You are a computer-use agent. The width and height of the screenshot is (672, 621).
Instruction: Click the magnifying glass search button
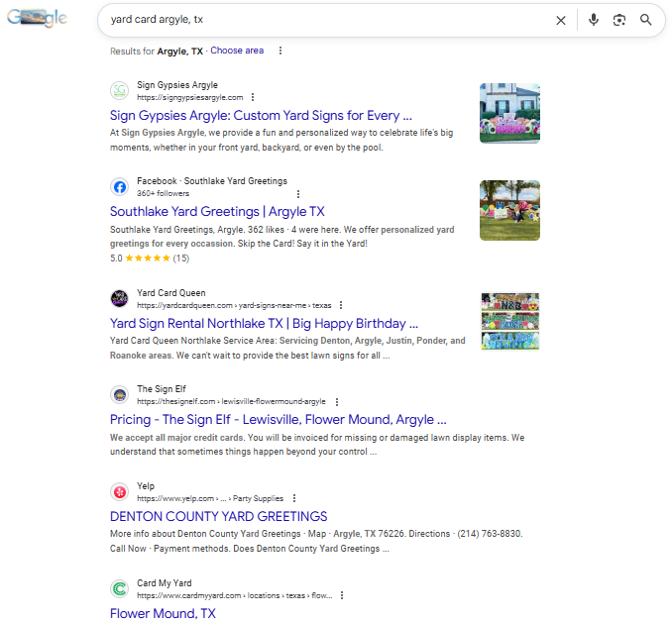click(x=646, y=20)
